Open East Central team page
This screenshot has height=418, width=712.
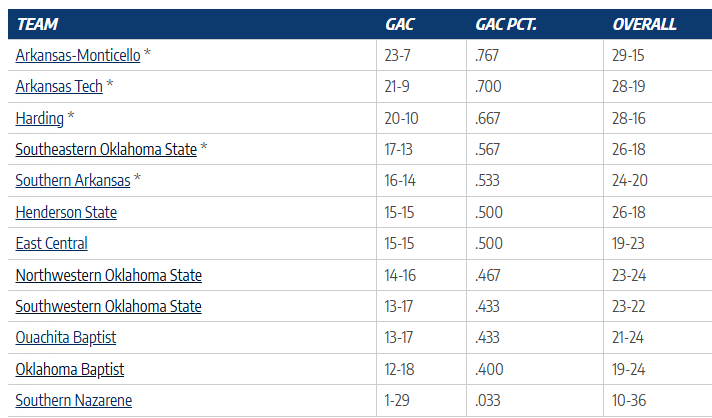[52, 243]
